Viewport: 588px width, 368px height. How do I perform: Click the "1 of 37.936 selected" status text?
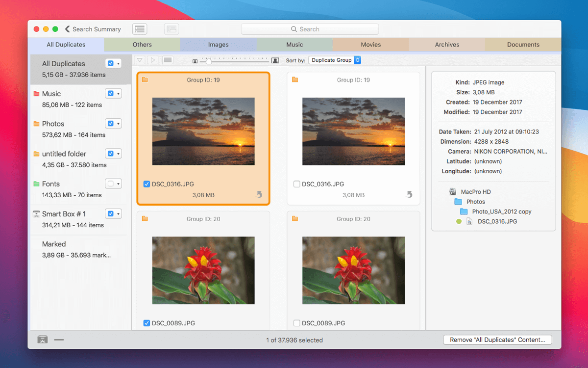(294, 340)
